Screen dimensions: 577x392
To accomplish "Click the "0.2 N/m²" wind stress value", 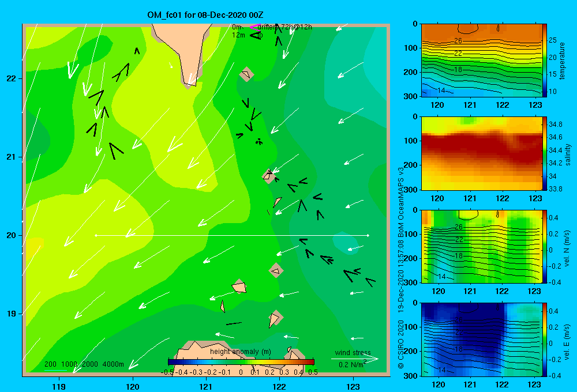I will tap(353, 364).
